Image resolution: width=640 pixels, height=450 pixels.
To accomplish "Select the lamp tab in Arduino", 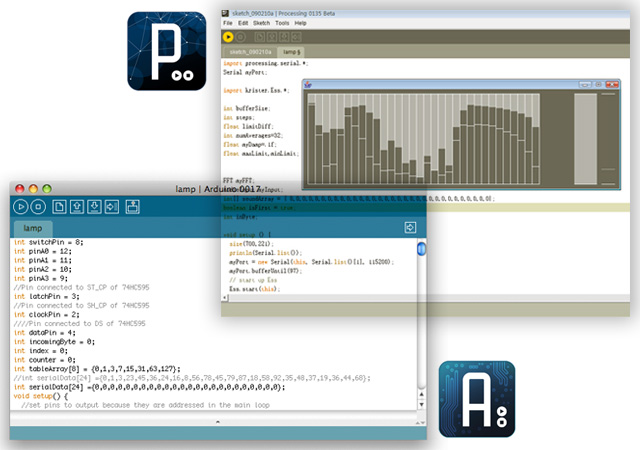I will (x=34, y=229).
